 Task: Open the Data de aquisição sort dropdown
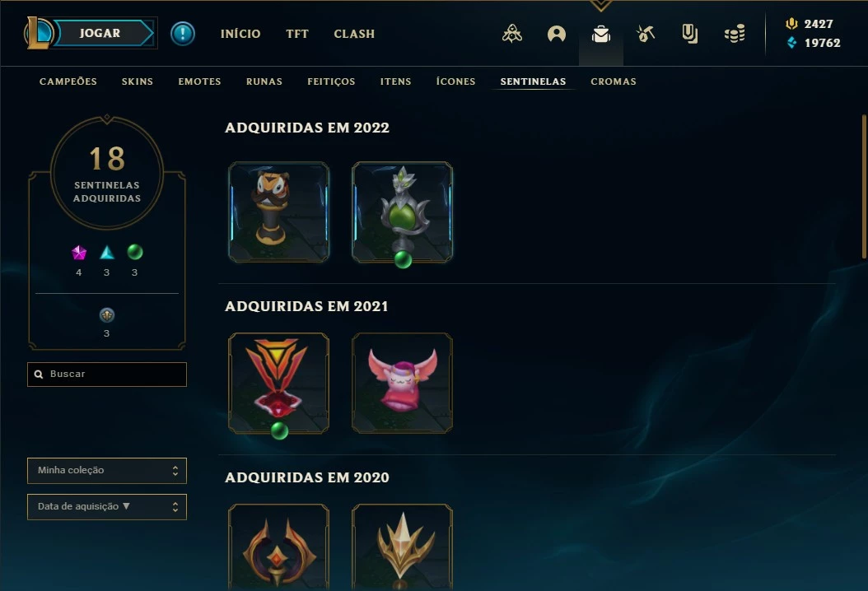tap(107, 507)
